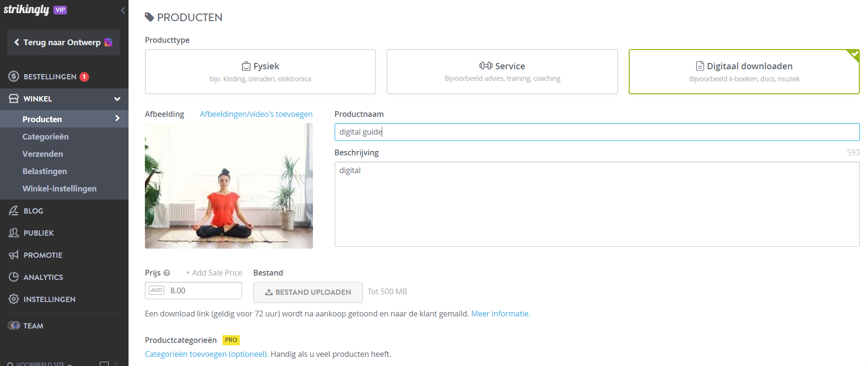
Task: Open Categorieën submenu item
Action: coord(45,137)
